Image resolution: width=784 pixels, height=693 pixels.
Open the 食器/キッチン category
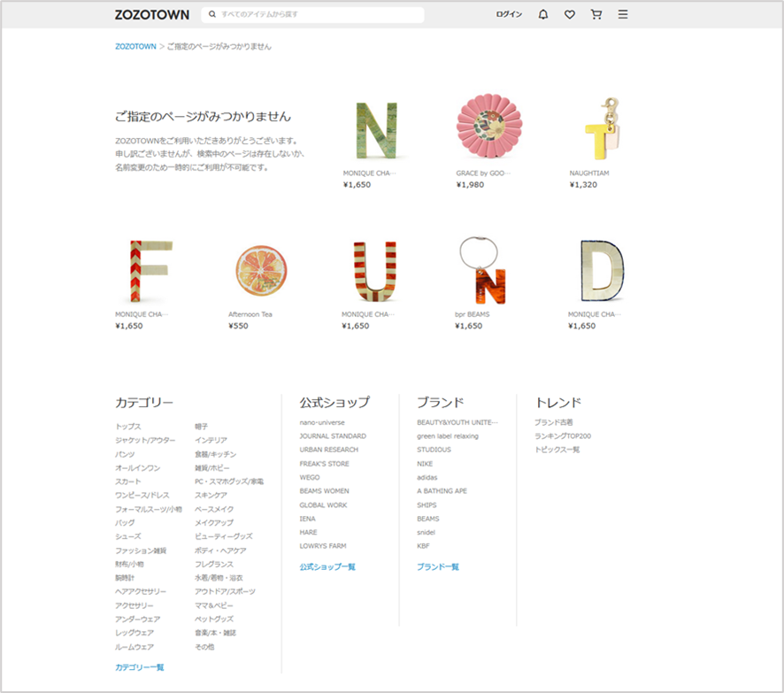pyautogui.click(x=216, y=454)
